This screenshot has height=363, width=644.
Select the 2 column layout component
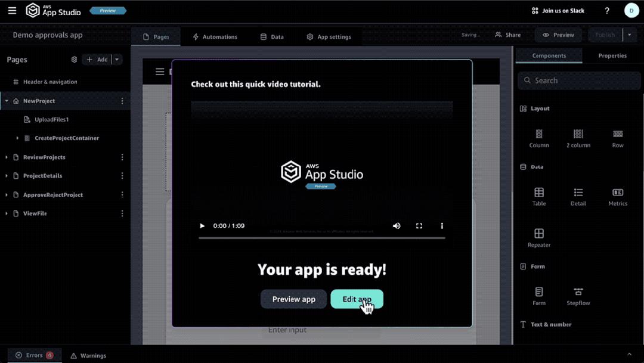click(578, 138)
